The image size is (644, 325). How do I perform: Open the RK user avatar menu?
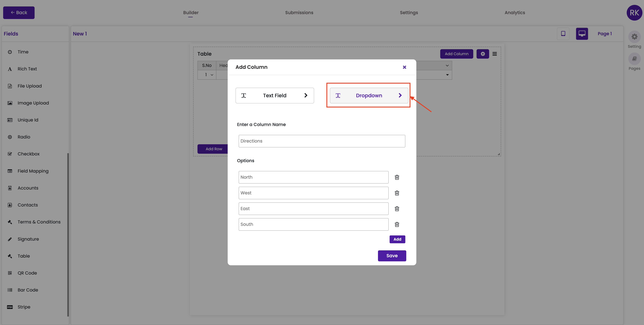tap(634, 13)
